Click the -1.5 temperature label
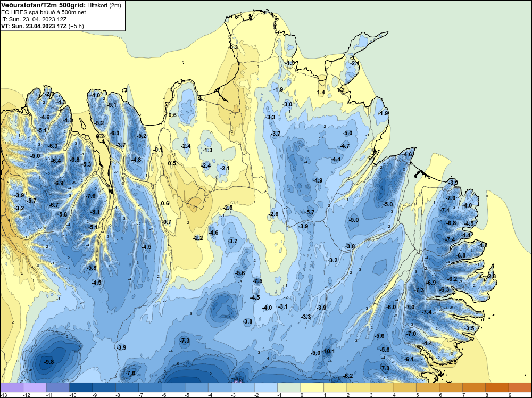Screen dimensions: 532x398 pyautogui.click(x=290, y=63)
